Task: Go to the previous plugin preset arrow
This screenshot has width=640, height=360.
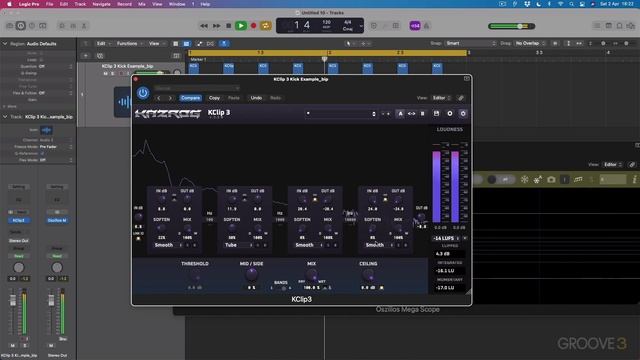Action: (x=159, y=98)
